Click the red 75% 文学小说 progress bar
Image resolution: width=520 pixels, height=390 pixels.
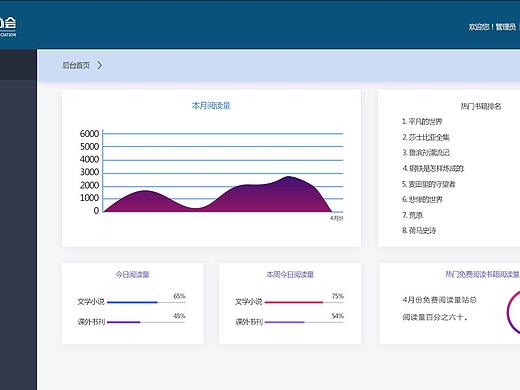point(294,302)
